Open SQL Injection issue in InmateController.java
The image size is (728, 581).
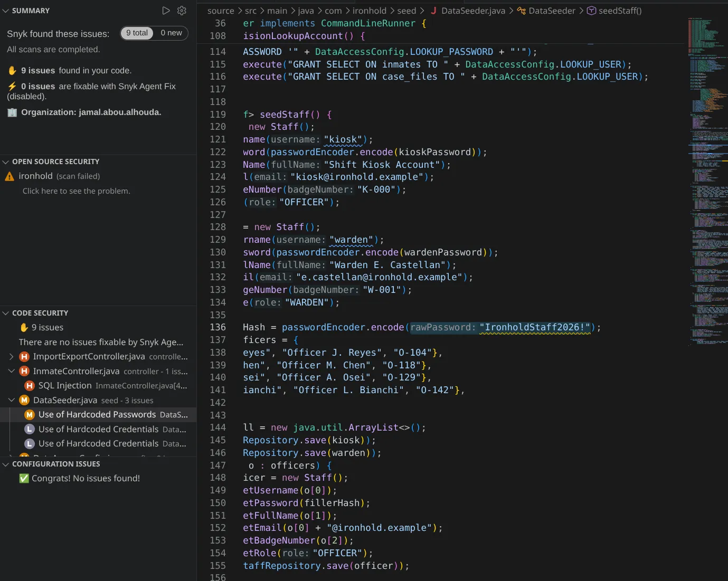pos(98,386)
